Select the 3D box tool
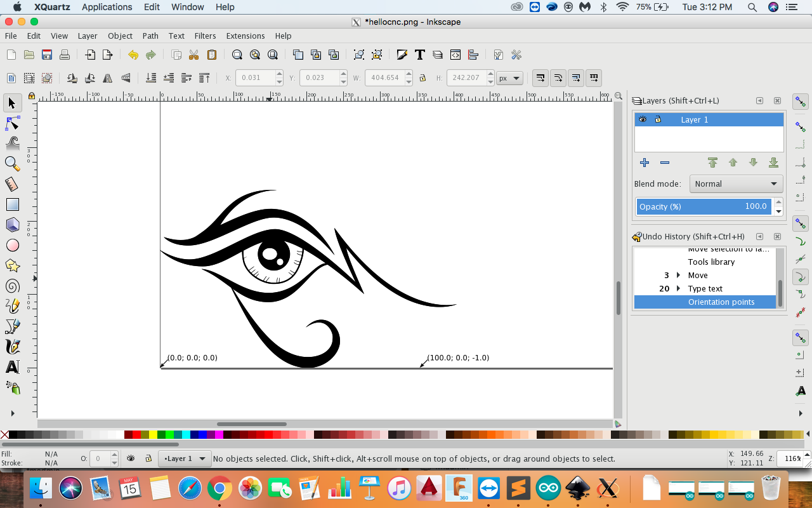This screenshot has width=812, height=508. 12,225
